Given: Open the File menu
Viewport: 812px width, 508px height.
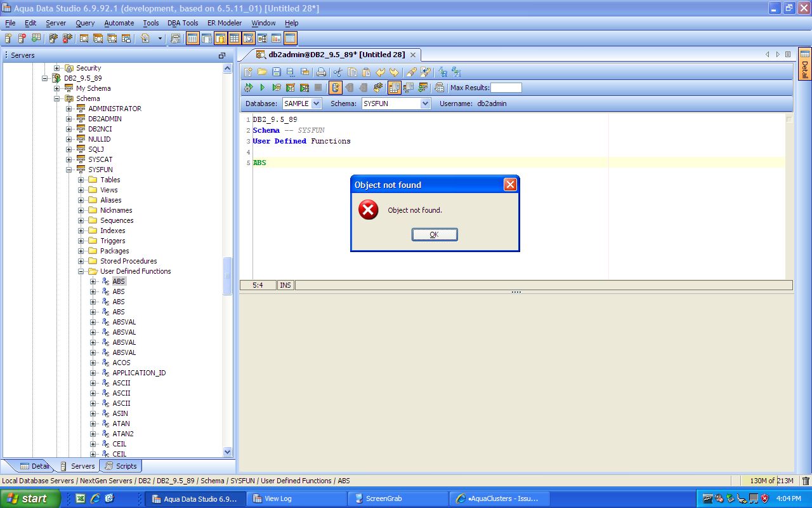Looking at the screenshot, I should click(x=10, y=23).
